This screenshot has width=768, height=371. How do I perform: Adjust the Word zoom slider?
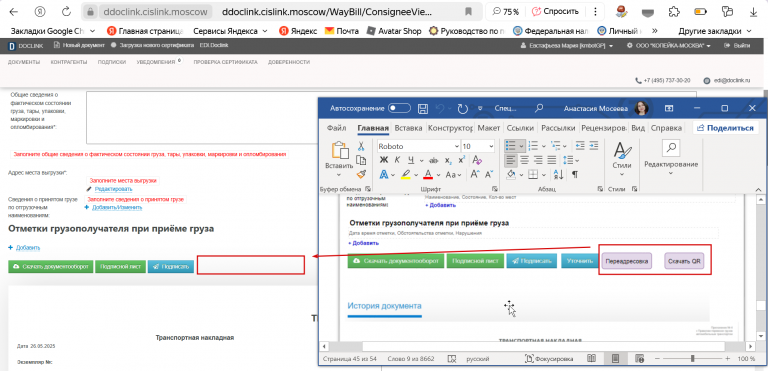tap(693, 359)
